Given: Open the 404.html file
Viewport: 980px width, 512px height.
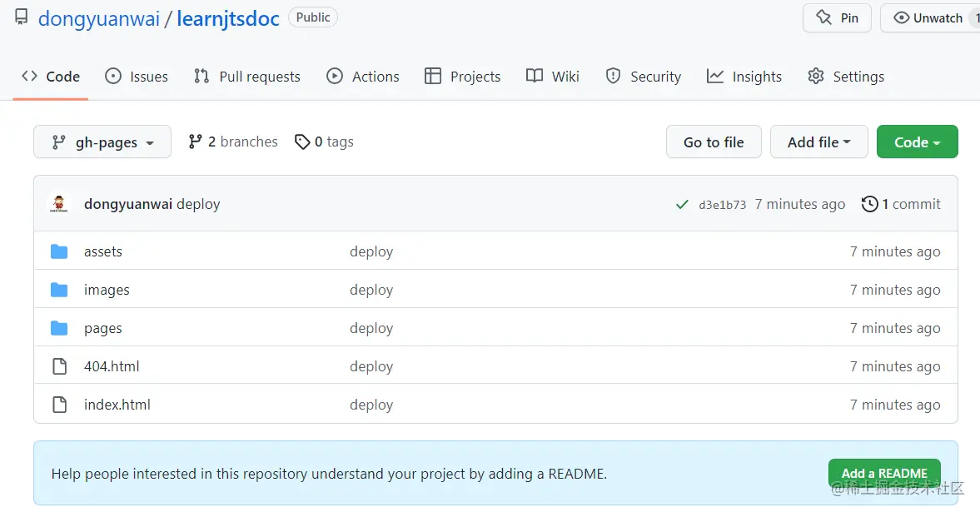Looking at the screenshot, I should 112,365.
